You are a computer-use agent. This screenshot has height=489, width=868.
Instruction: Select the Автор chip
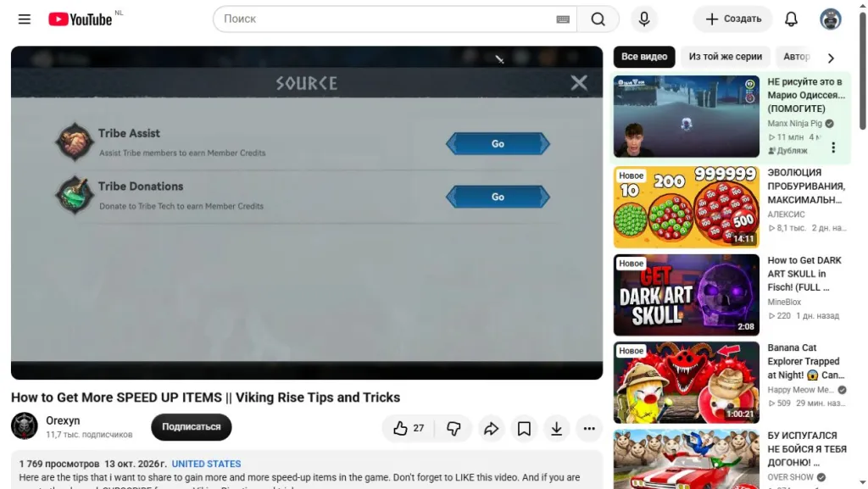tap(797, 57)
